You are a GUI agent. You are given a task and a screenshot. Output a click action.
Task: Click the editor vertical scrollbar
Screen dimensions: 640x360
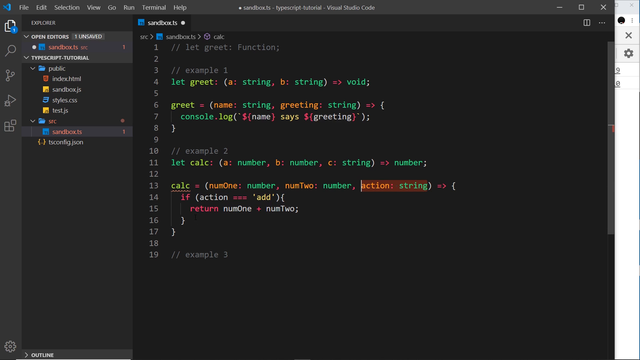coord(611,139)
